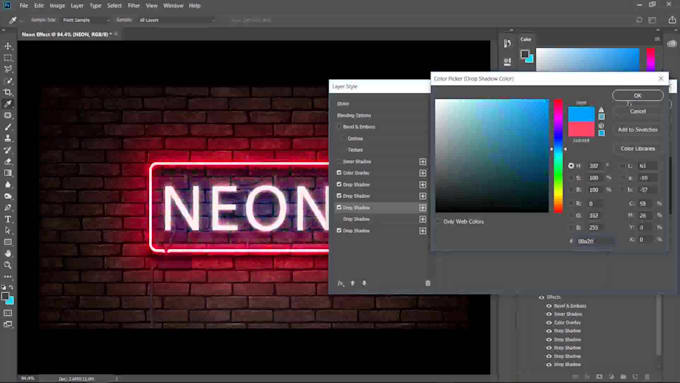This screenshot has height=383, width=680.
Task: Select the Eyedropper tool in the toolbar
Action: 8,104
